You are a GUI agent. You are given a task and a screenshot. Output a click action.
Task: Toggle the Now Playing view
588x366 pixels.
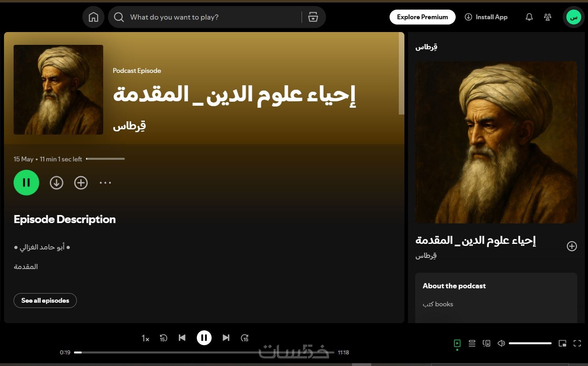[x=457, y=343]
